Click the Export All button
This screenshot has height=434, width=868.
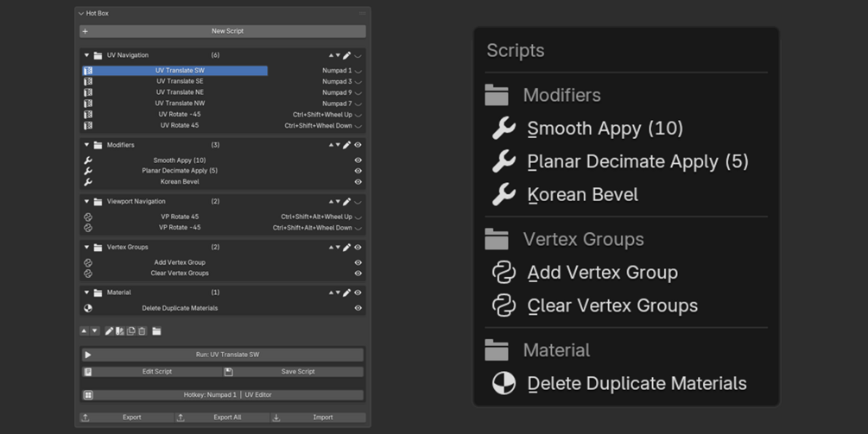[222, 418]
